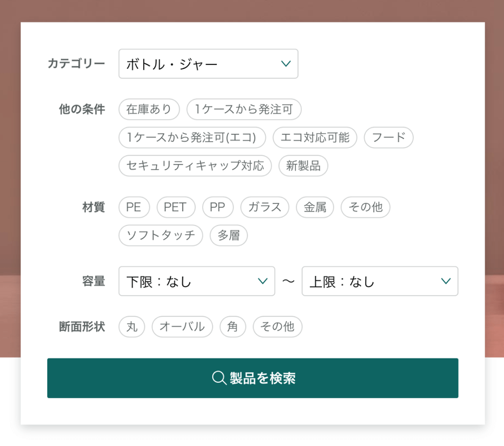Image resolution: width=504 pixels, height=446 pixels.
Task: Enable the フード filter chip
Action: click(389, 137)
